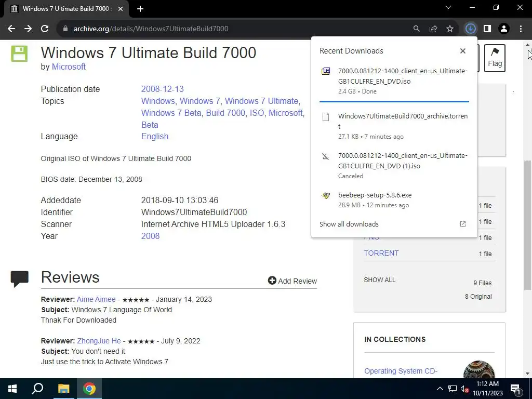Open the Microsoft author link

click(69, 67)
